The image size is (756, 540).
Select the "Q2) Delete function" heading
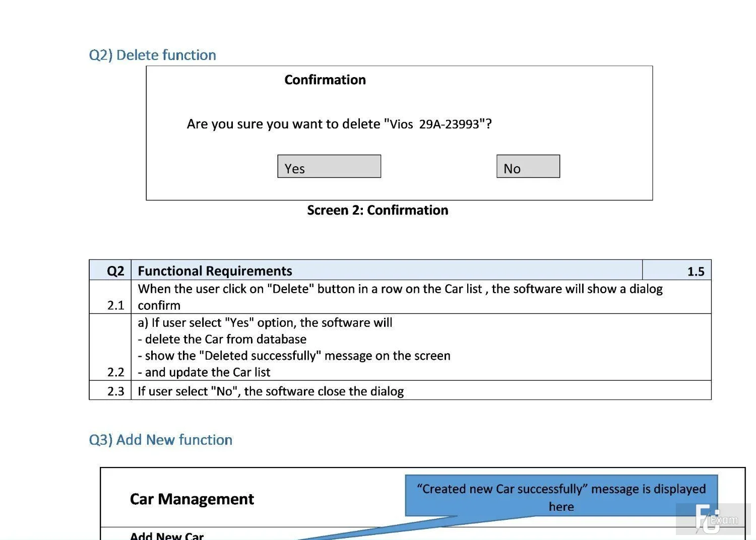(153, 55)
